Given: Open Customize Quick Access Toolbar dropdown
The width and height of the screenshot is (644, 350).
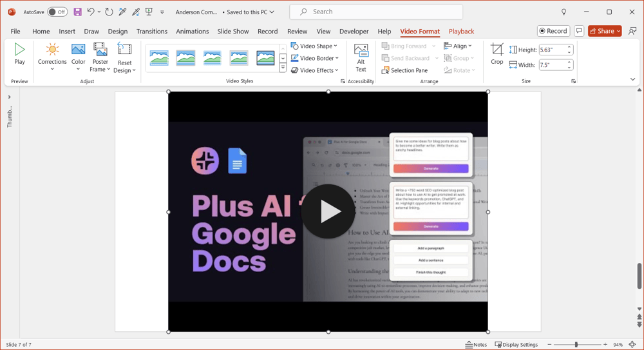Looking at the screenshot, I should [x=162, y=12].
